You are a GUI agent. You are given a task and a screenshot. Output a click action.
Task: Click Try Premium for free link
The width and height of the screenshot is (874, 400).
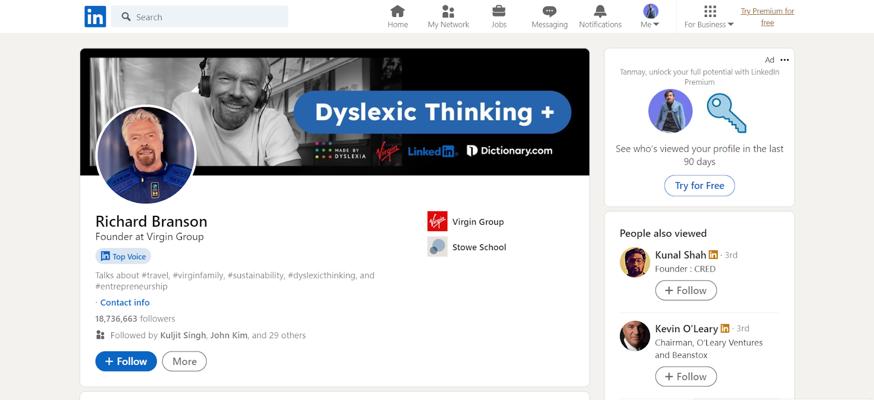pyautogui.click(x=768, y=17)
